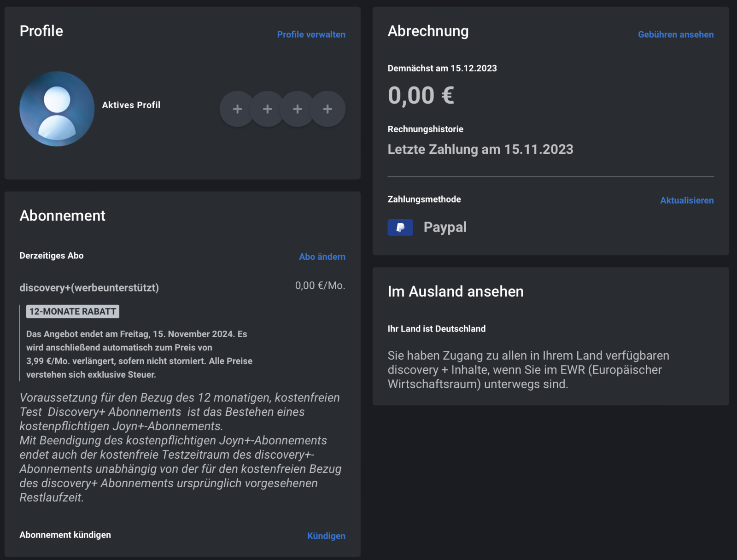737x560 pixels.
Task: Click the Aktives Profil label
Action: (x=131, y=105)
